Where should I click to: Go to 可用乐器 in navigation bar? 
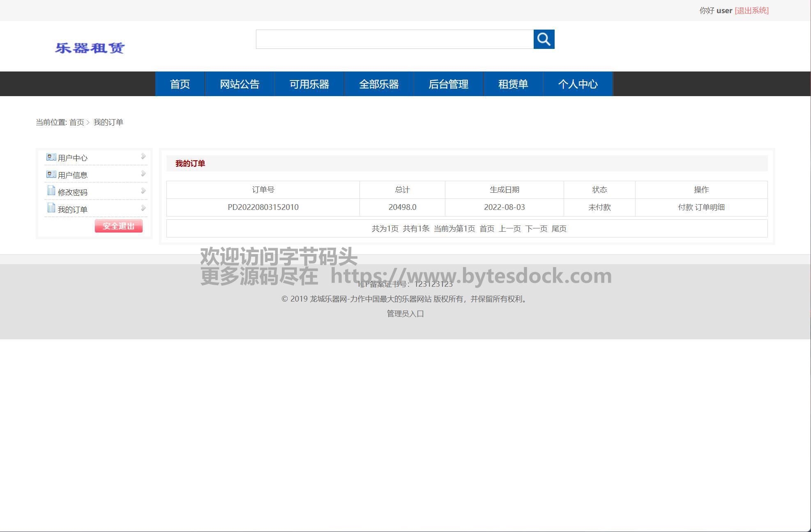(x=309, y=84)
